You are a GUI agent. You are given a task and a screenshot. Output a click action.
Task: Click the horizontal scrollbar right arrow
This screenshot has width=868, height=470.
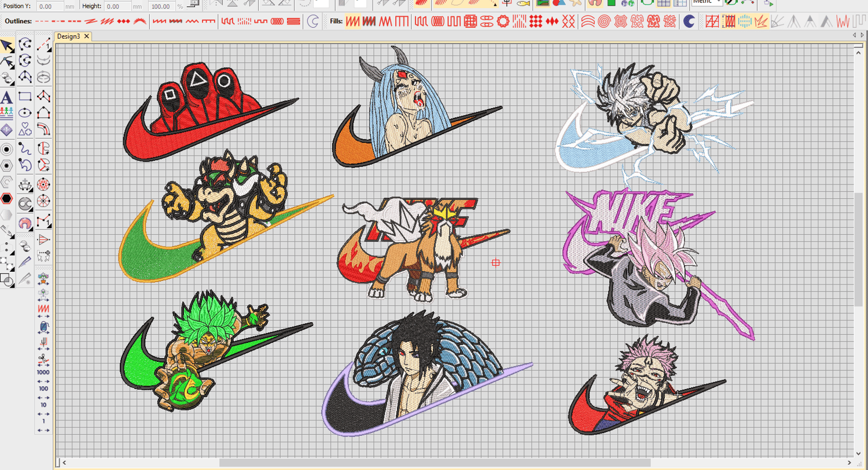click(x=849, y=462)
